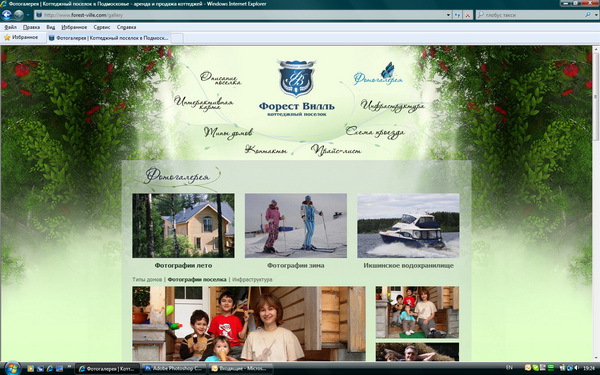Open the Вид menu
The image size is (600, 375).
pos(51,27)
